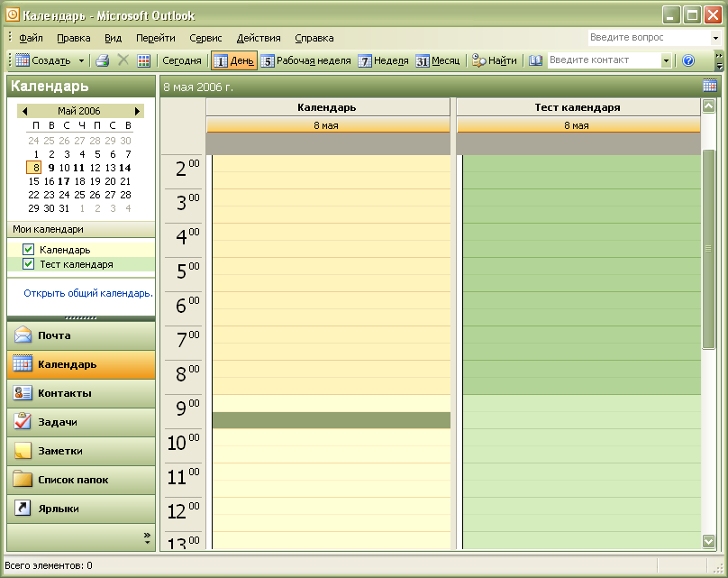Click the Контакты card icon
Screen dimensions: 728x578
(x=23, y=393)
